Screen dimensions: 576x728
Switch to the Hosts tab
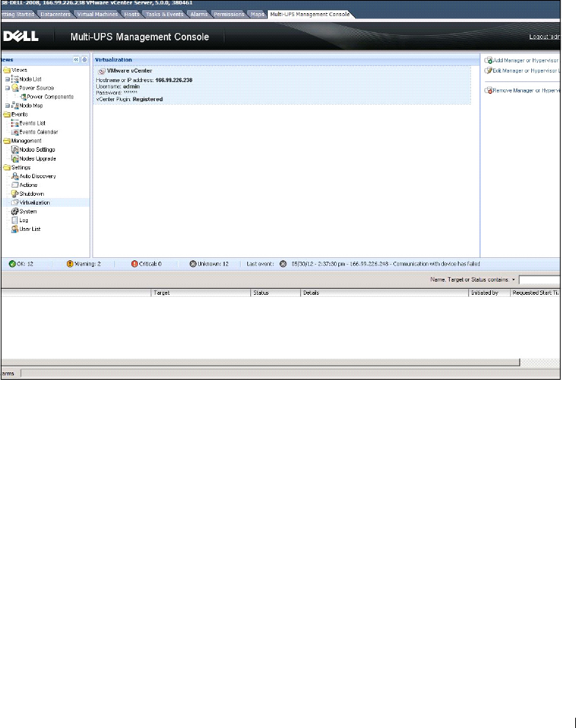tap(131, 15)
